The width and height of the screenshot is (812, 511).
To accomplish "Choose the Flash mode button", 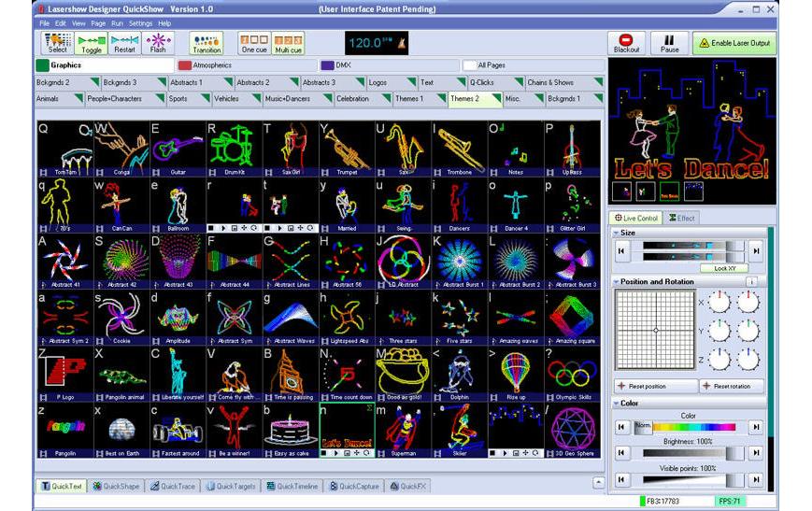I will coord(158,43).
